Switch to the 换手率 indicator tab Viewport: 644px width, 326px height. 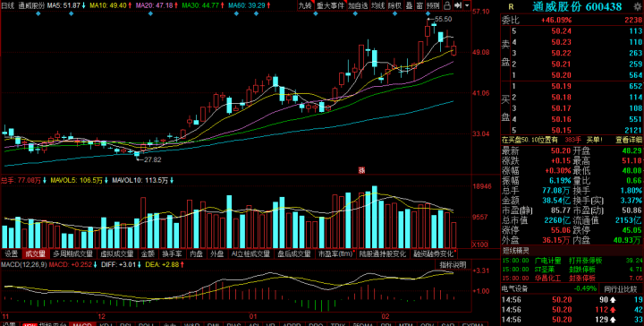[171, 253]
